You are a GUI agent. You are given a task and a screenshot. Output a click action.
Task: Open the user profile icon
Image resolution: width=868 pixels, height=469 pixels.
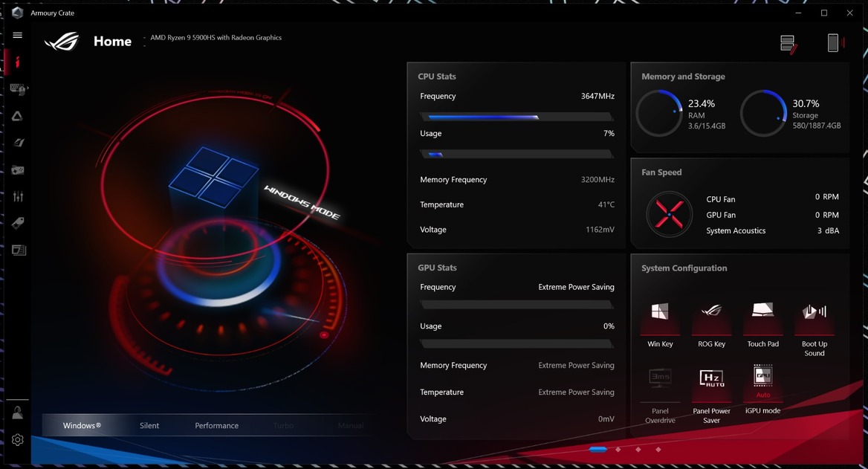tap(18, 413)
